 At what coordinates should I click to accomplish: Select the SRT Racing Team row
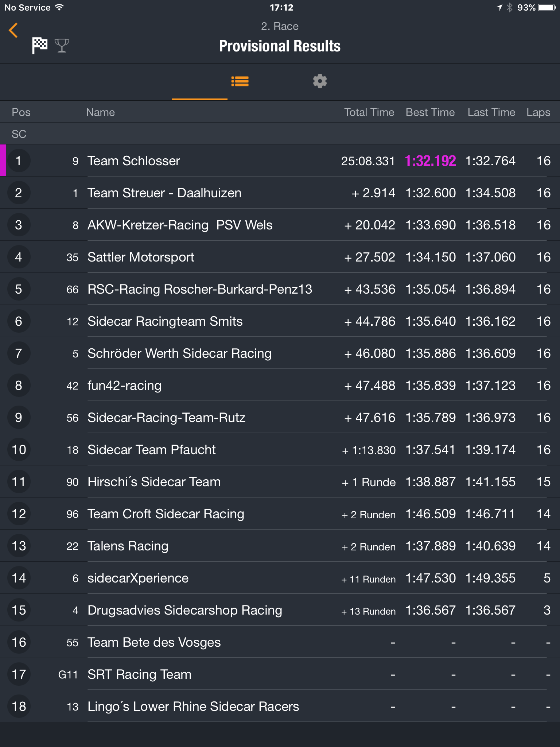(x=280, y=674)
